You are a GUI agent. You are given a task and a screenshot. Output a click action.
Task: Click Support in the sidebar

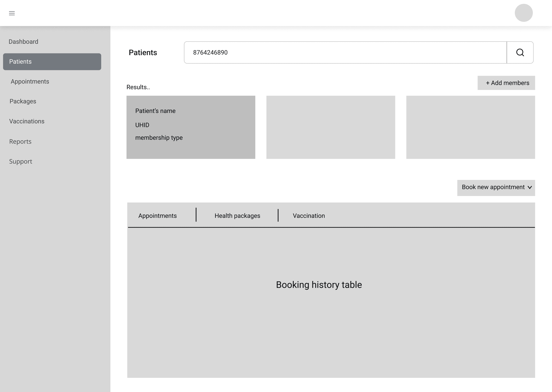tap(21, 161)
